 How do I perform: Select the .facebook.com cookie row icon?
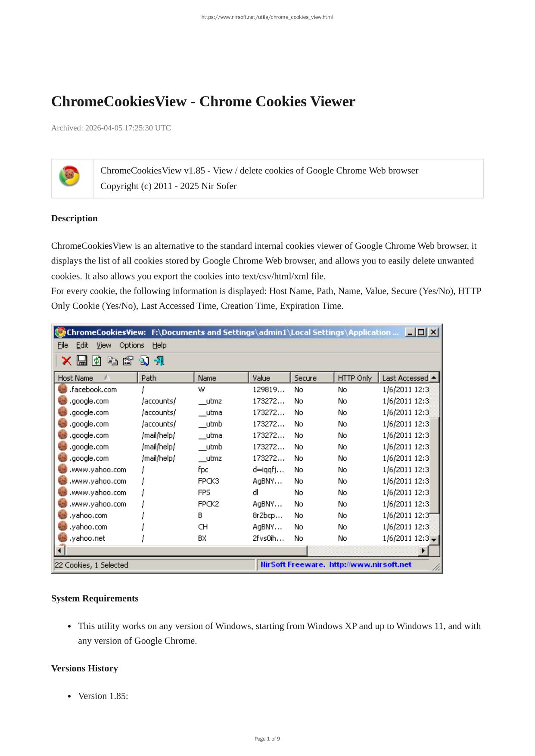pos(63,389)
